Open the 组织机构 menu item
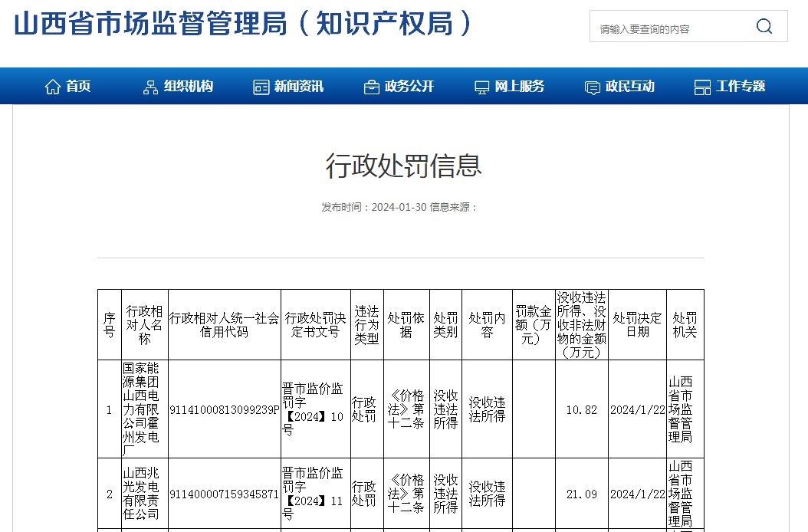Image resolution: width=808 pixels, height=532 pixels. click(x=189, y=86)
